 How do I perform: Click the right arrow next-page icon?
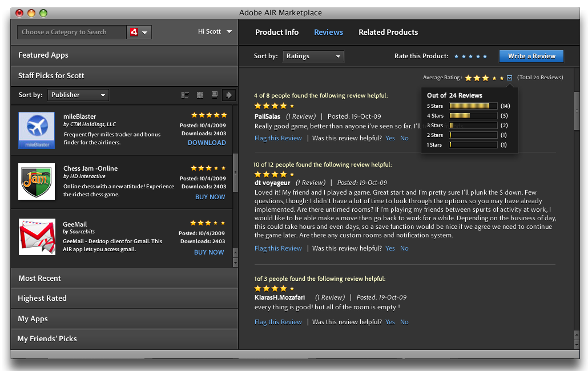pyautogui.click(x=229, y=95)
